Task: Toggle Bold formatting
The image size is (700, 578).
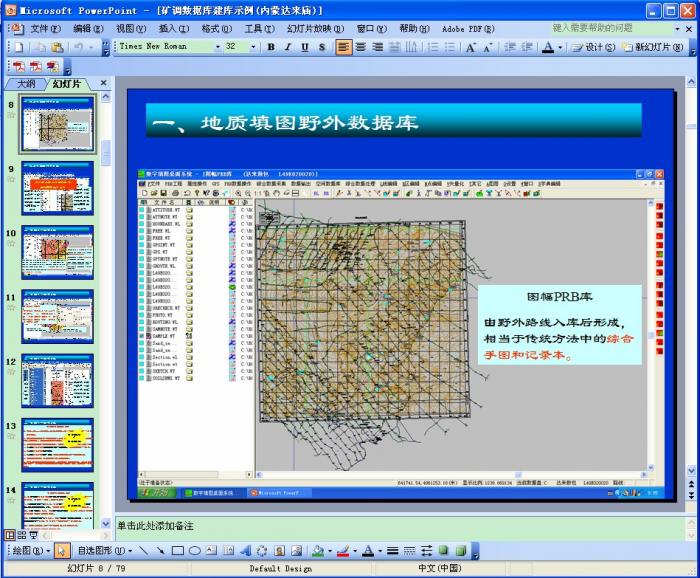Action: click(271, 47)
